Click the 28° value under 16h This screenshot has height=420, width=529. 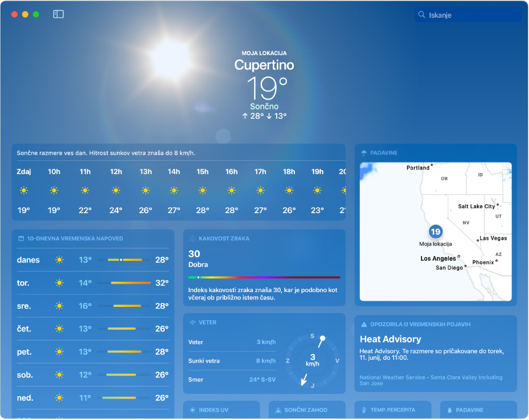coord(231,210)
